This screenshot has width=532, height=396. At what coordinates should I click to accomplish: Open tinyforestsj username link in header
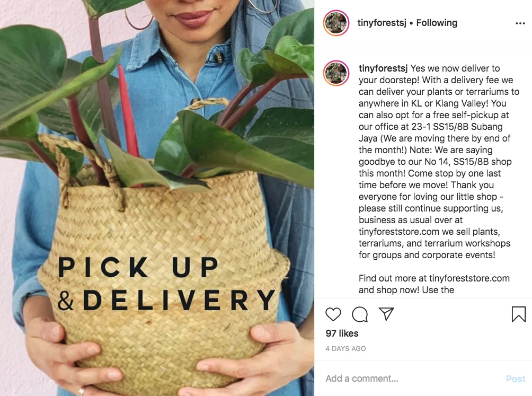[382, 23]
